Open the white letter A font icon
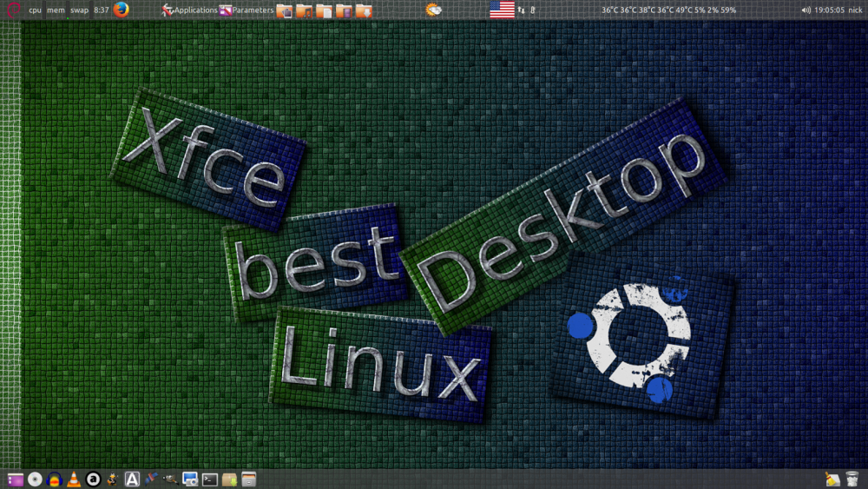The height and width of the screenshot is (489, 868). (132, 479)
